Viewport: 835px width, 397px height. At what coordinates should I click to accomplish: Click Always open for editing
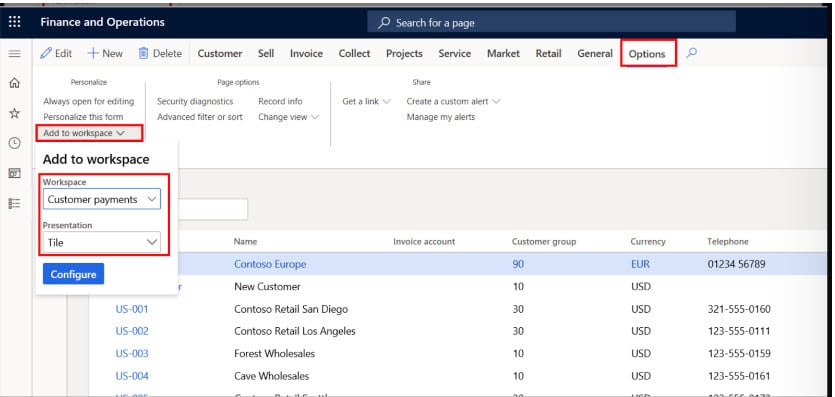89,101
